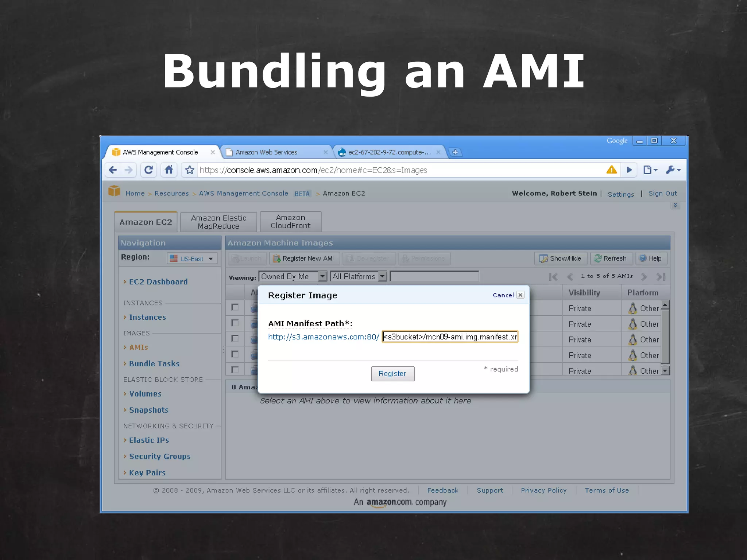Click the AMI filter search field
747x560 pixels.
coord(434,276)
